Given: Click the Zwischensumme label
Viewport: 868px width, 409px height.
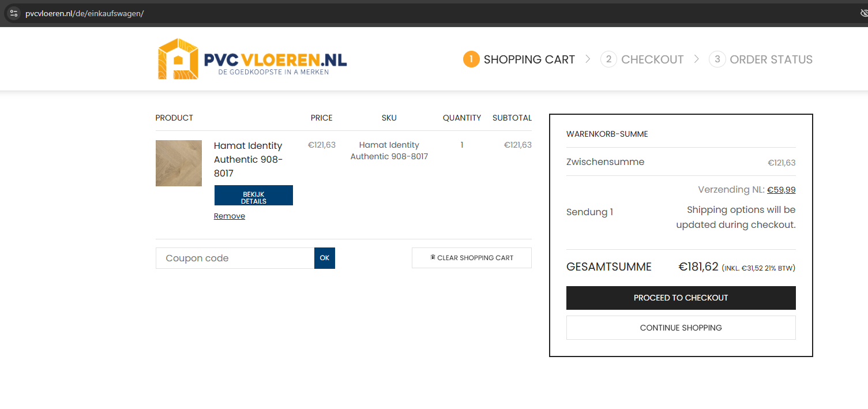Looking at the screenshot, I should click(x=606, y=162).
